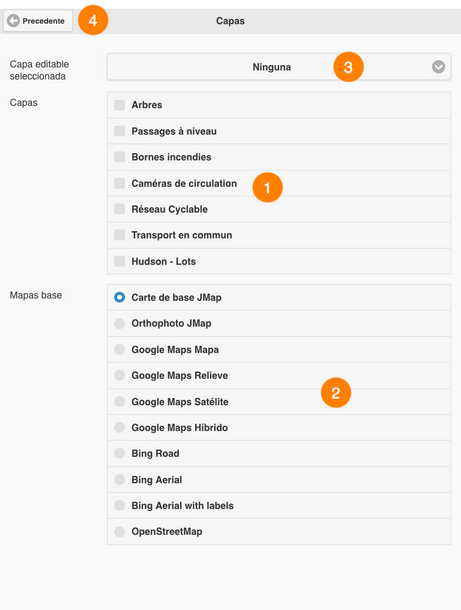Open the Capa editable seleccionada dropdown
Image resolution: width=461 pixels, height=610 pixels.
point(279,67)
